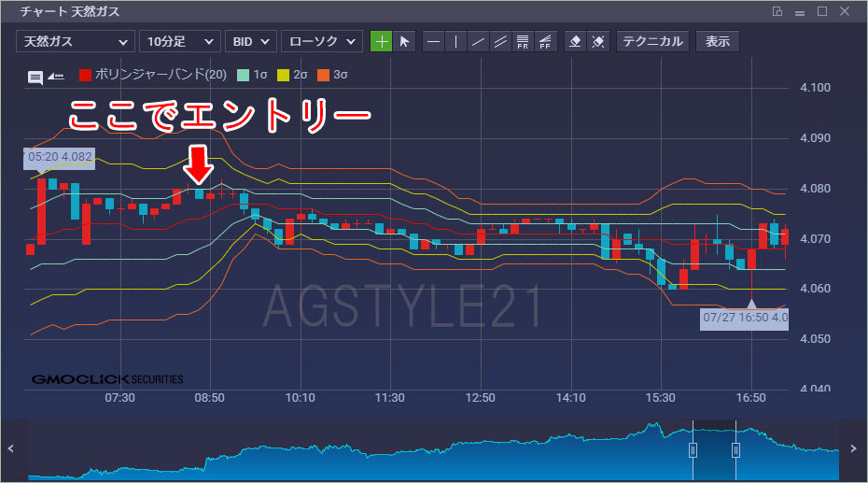Click the red ボリンジャーバンド color swatch

coord(85,75)
